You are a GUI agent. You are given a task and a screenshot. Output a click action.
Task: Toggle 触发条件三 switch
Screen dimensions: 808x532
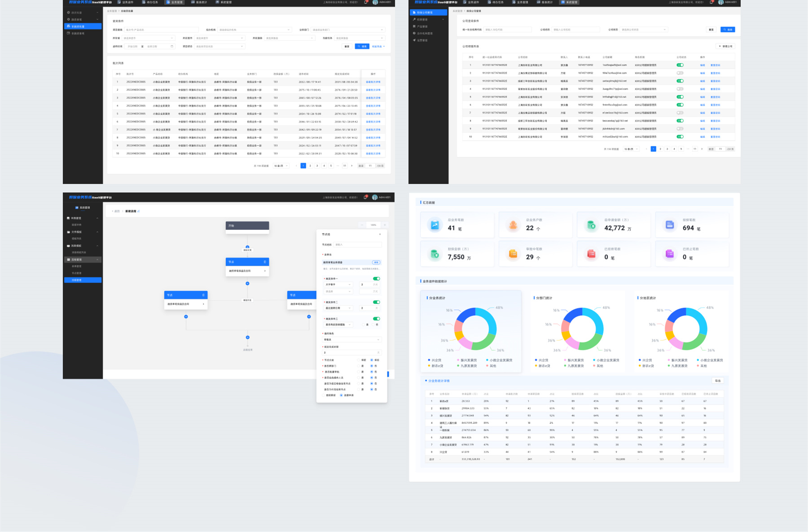(376, 319)
